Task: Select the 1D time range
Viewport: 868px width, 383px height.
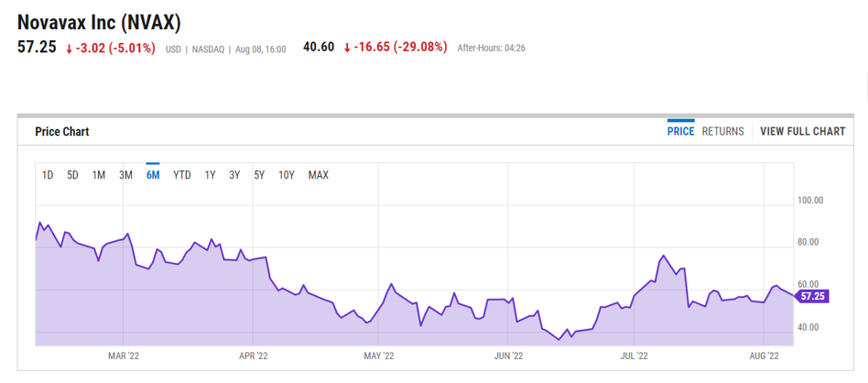Action: (48, 175)
